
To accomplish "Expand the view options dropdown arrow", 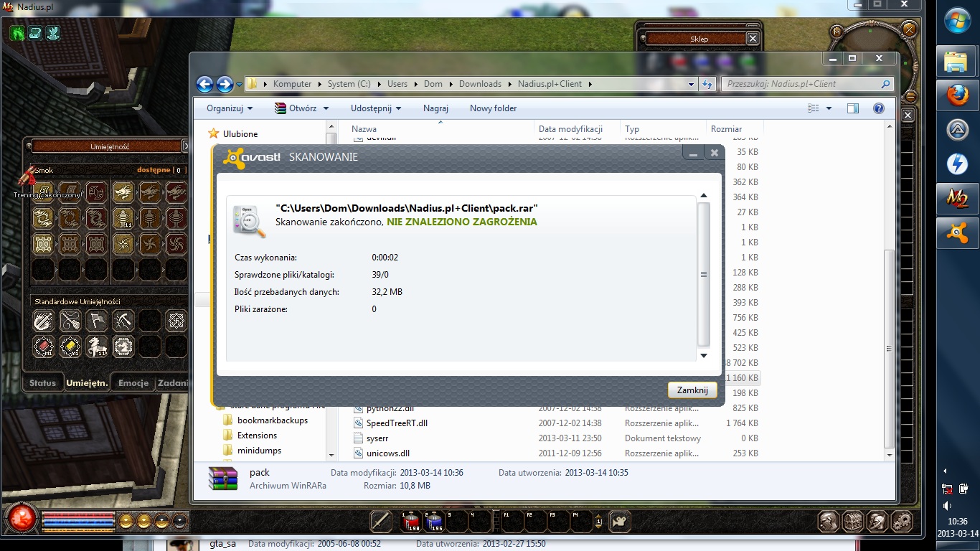I will tap(829, 108).
